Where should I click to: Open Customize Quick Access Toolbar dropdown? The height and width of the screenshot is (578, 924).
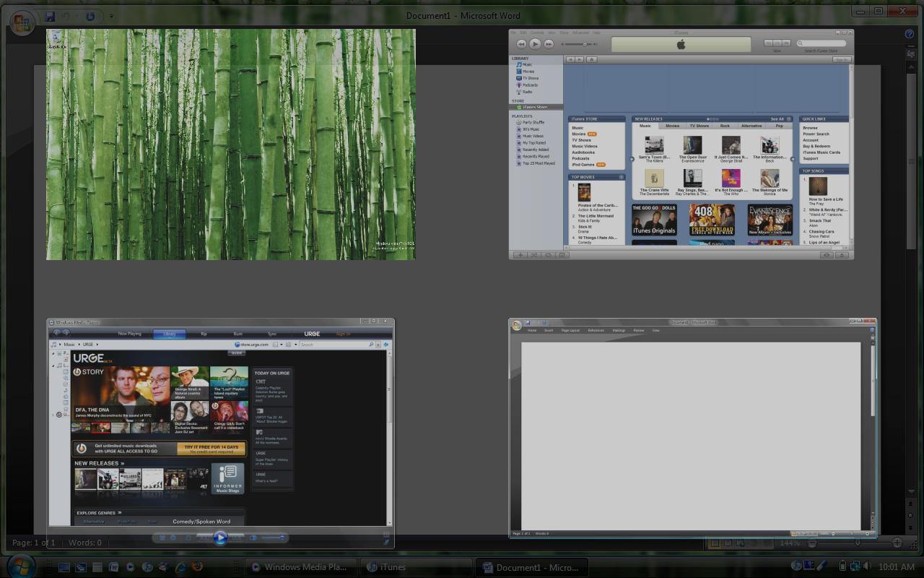pos(111,16)
